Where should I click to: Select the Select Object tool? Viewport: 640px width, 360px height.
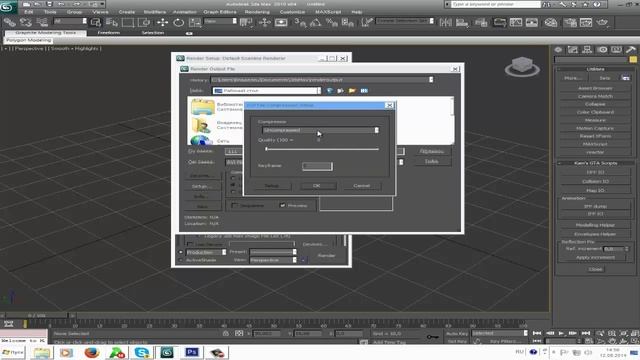click(96, 22)
